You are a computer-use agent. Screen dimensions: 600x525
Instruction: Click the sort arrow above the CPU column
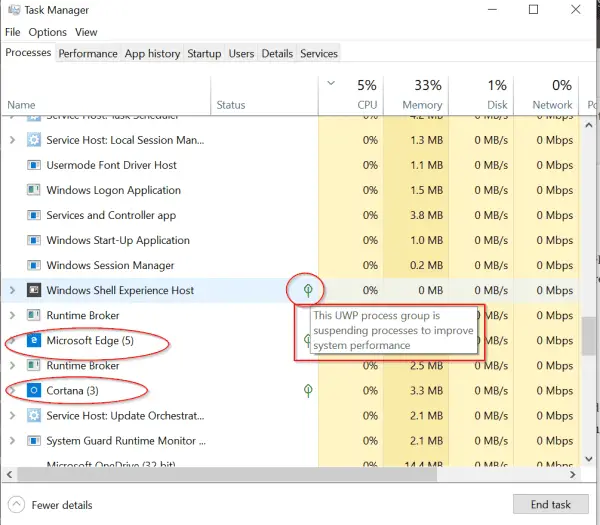click(331, 83)
